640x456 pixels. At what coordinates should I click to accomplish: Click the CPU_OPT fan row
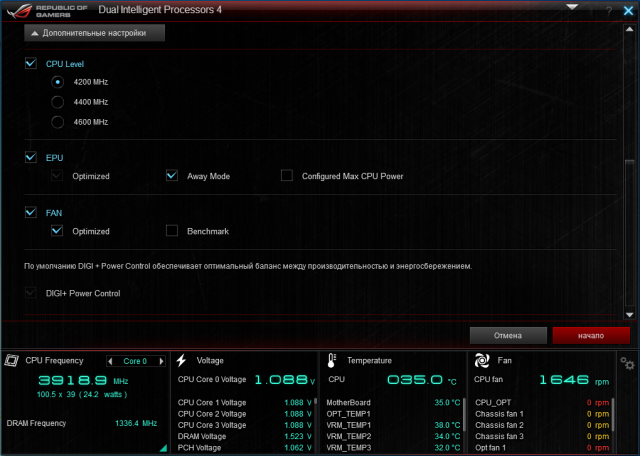(542, 403)
